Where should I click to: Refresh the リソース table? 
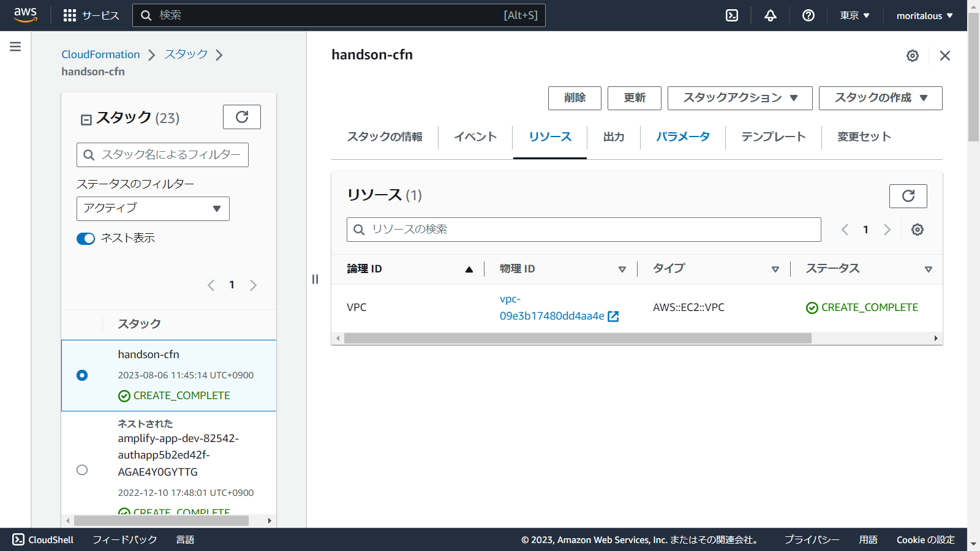tap(908, 196)
